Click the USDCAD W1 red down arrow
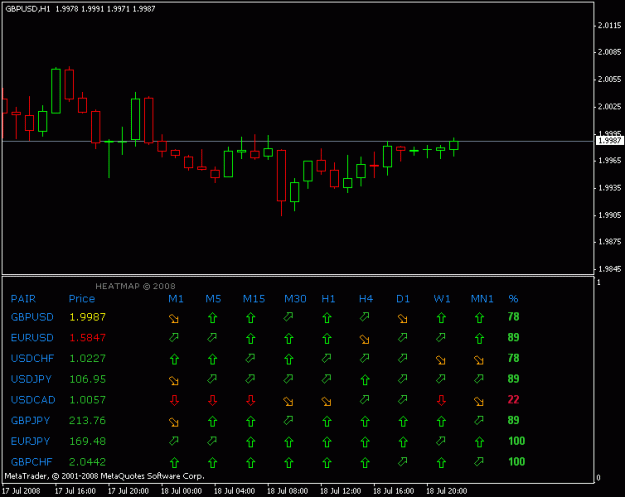This screenshot has height=497, width=625. pyautogui.click(x=441, y=400)
